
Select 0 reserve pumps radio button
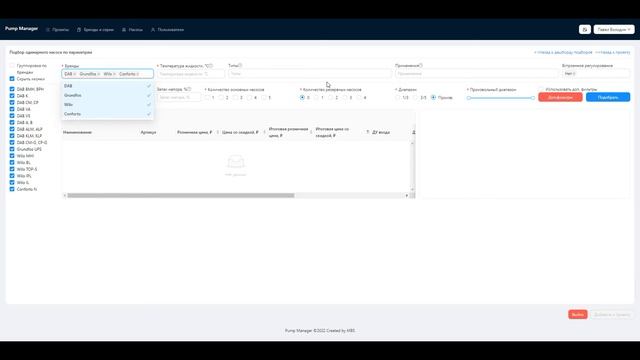(302, 98)
